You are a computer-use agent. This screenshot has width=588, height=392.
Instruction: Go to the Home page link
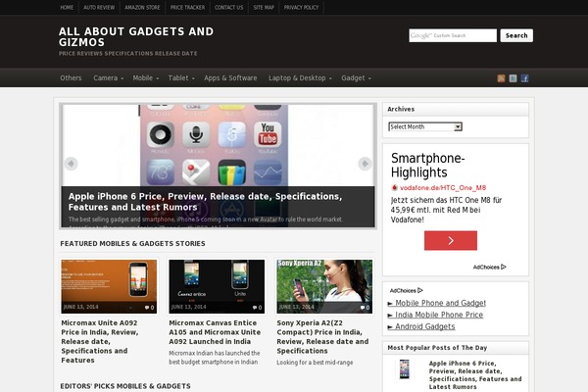pos(67,7)
